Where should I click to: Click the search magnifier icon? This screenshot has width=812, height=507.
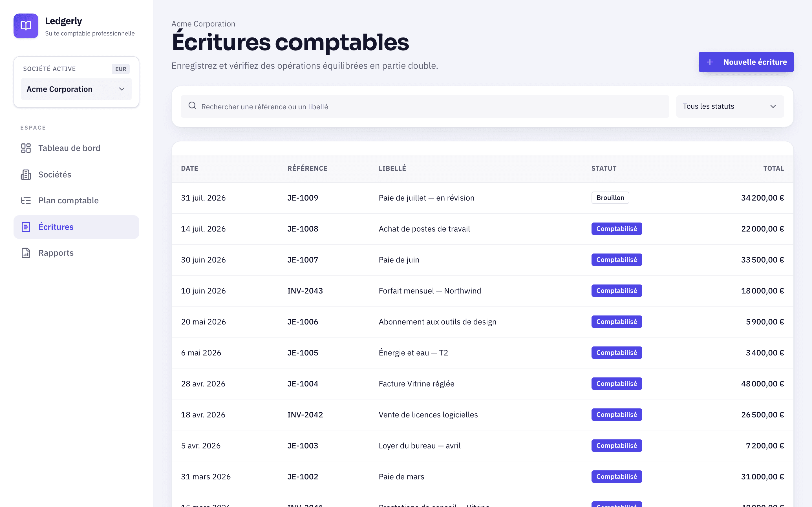tap(192, 106)
